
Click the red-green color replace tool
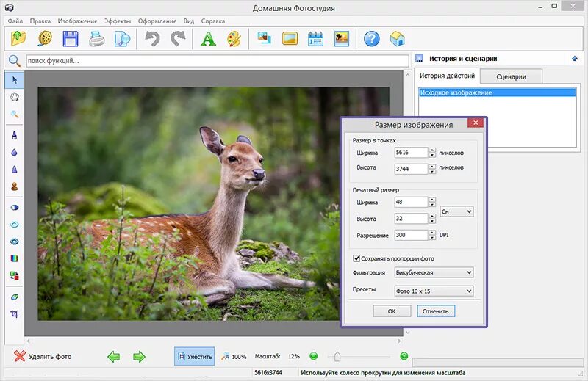click(x=15, y=276)
